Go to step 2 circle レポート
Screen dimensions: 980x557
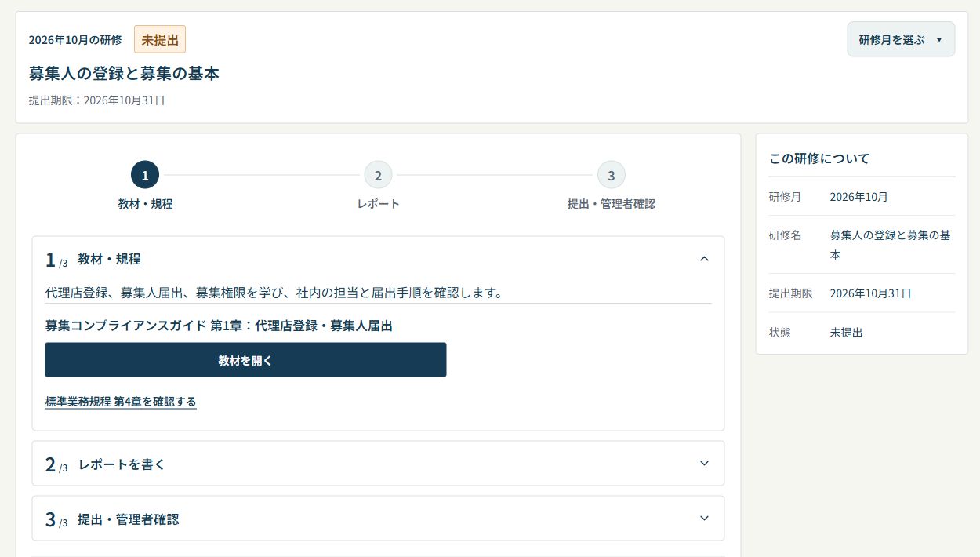pos(378,175)
